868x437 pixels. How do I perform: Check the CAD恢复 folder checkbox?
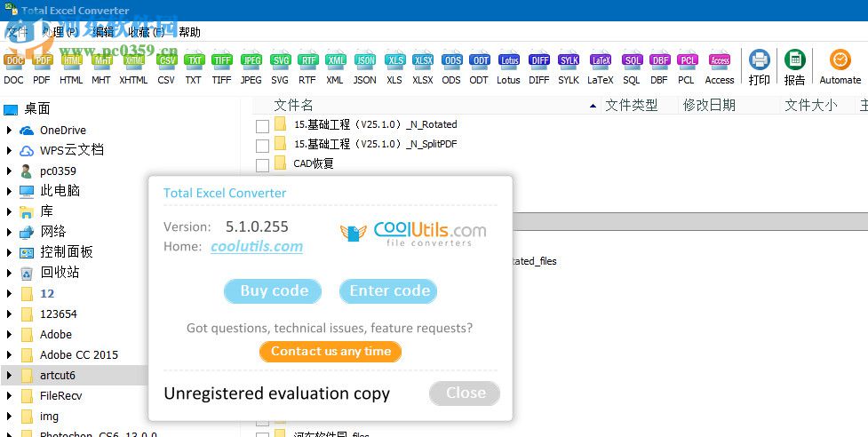[x=262, y=165]
